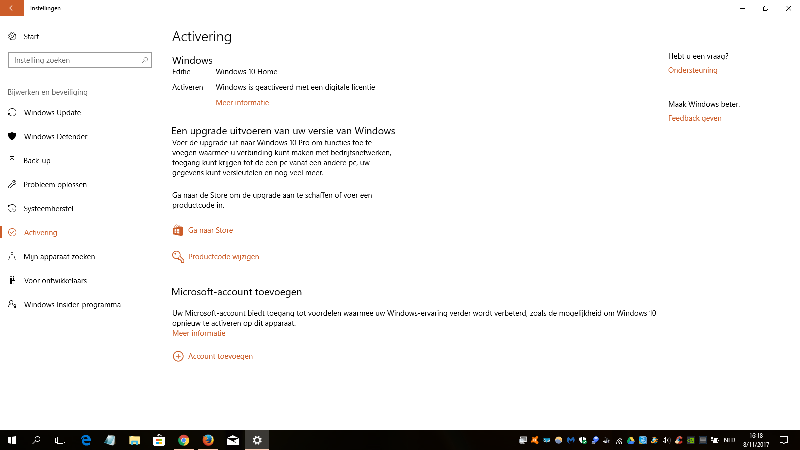The height and width of the screenshot is (450, 800).
Task: Click 'Productcode wijzigen' link
Action: point(223,256)
